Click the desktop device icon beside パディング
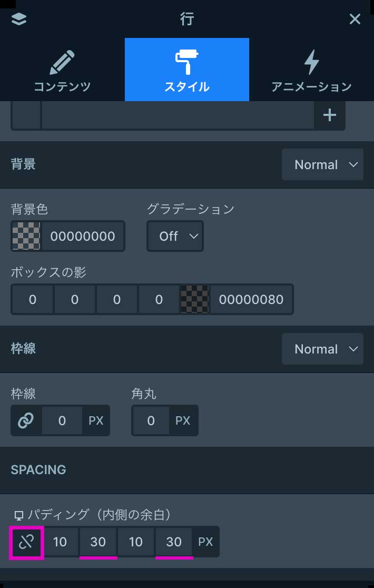This screenshot has width=374, height=588. pos(18,515)
